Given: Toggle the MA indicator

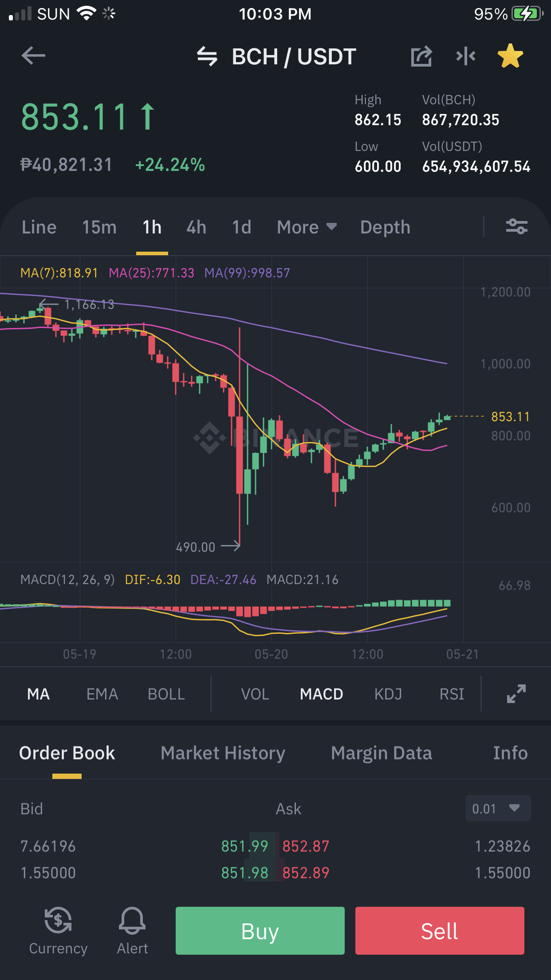Looking at the screenshot, I should (39, 694).
